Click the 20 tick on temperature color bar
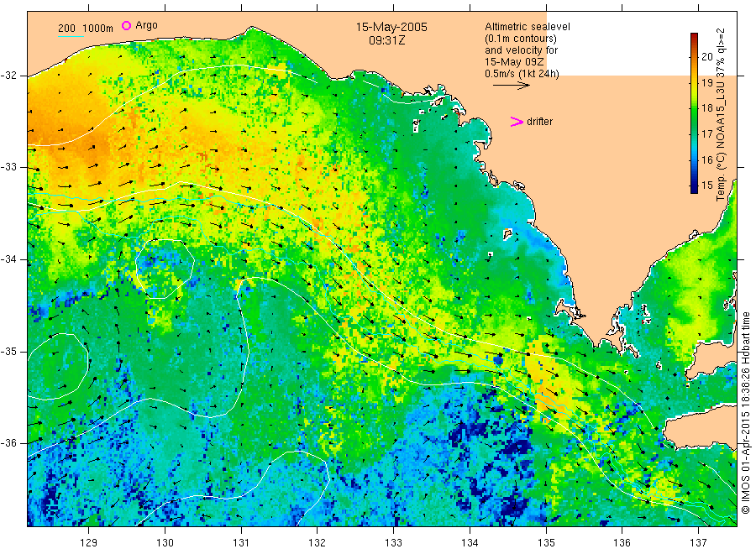The width and height of the screenshot is (756, 554). [x=706, y=57]
